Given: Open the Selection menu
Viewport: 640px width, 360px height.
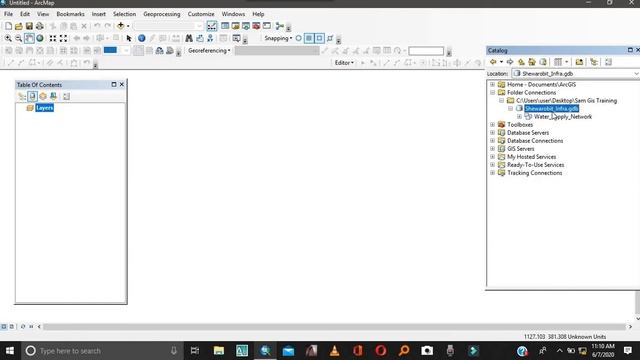Looking at the screenshot, I should tap(124, 14).
